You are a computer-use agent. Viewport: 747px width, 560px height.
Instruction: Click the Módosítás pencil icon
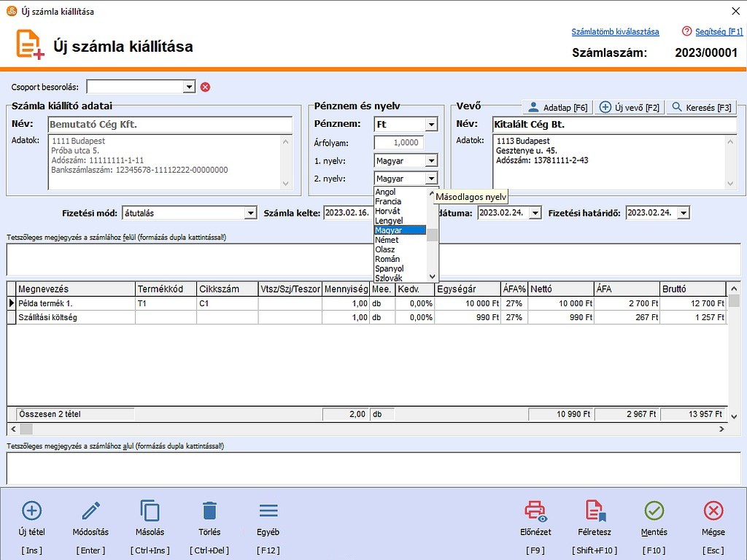91,510
